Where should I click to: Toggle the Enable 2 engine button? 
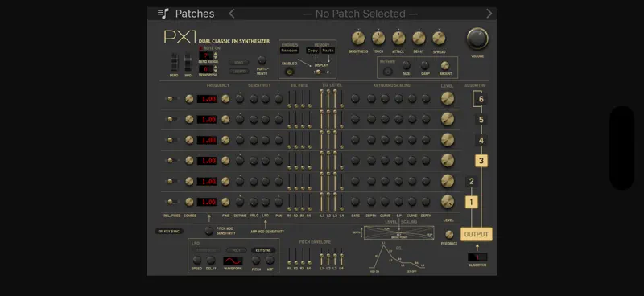click(289, 72)
